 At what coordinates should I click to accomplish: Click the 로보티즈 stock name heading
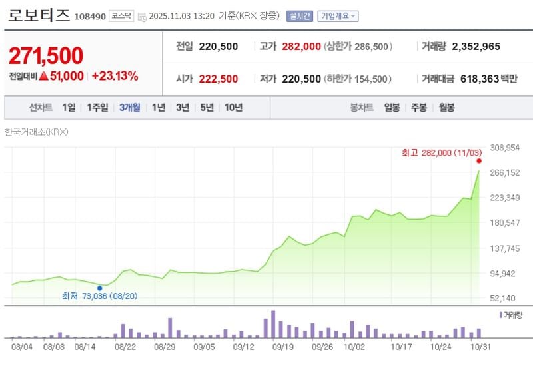coord(39,16)
